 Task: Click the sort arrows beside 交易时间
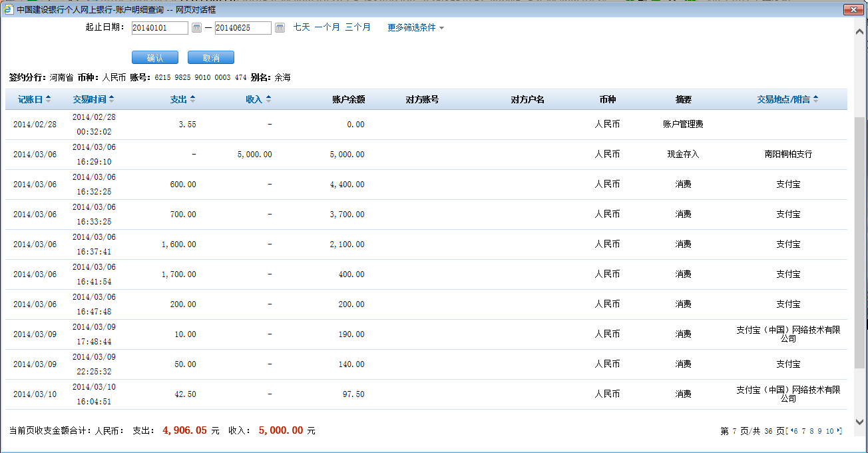111,99
